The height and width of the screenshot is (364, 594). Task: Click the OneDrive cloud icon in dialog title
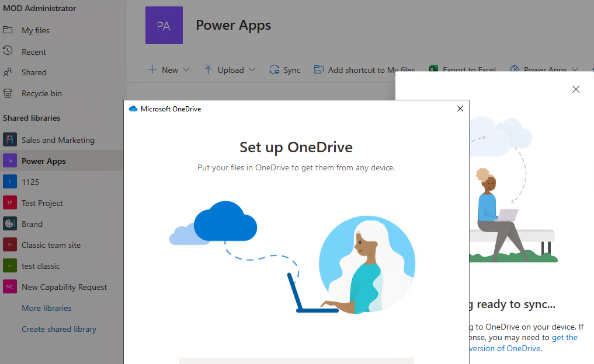pyautogui.click(x=133, y=109)
